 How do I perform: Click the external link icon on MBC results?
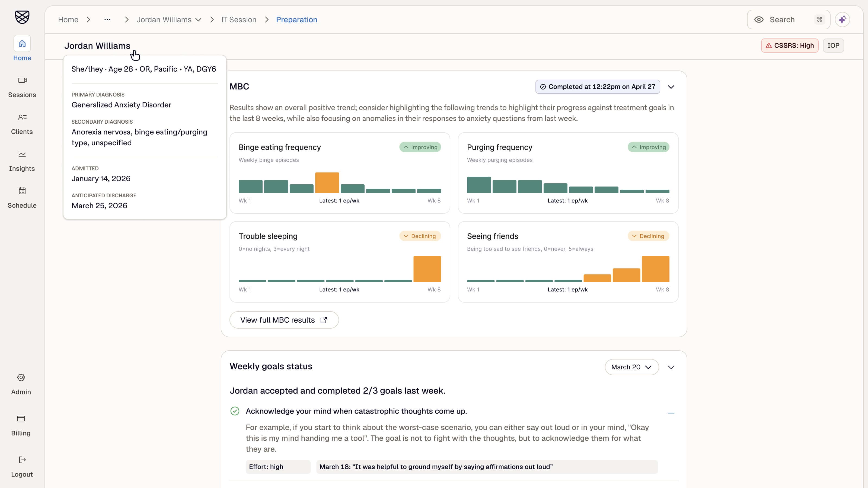pyautogui.click(x=324, y=320)
